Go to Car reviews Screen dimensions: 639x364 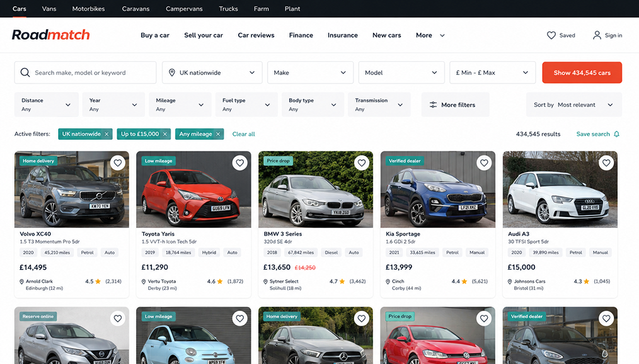click(x=256, y=35)
